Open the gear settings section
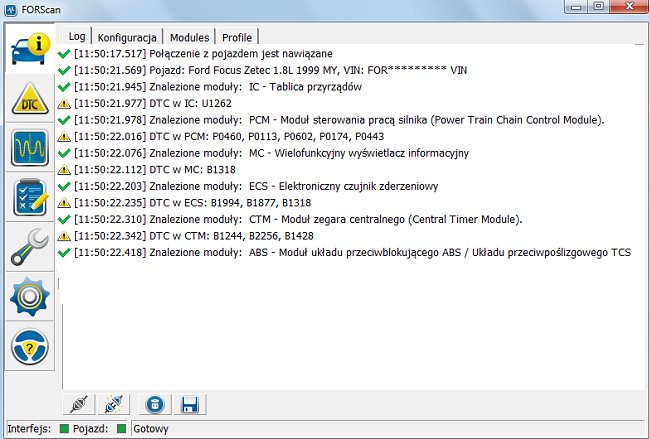The width and height of the screenshot is (650, 439). (30, 297)
